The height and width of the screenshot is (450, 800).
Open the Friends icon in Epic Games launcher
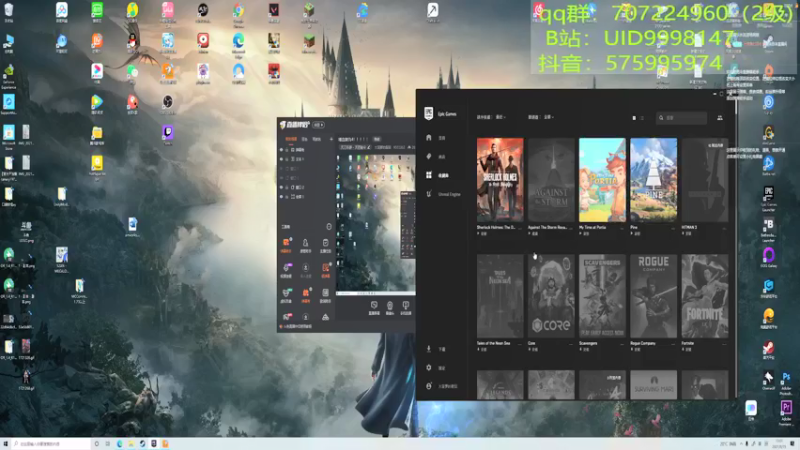pos(720,118)
